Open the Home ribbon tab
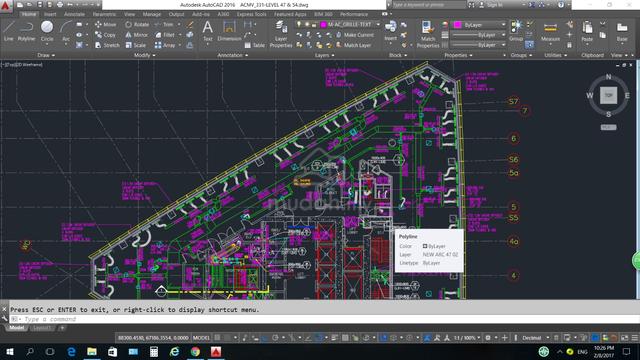The height and width of the screenshot is (360, 640). [29, 14]
